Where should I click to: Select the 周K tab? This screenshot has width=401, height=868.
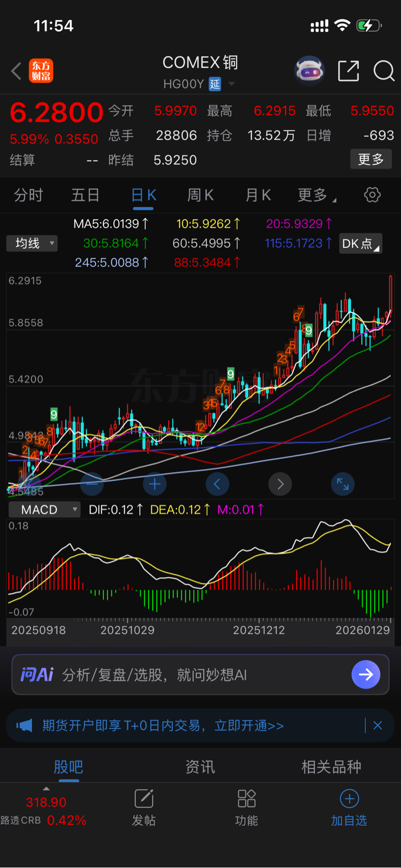(x=200, y=195)
